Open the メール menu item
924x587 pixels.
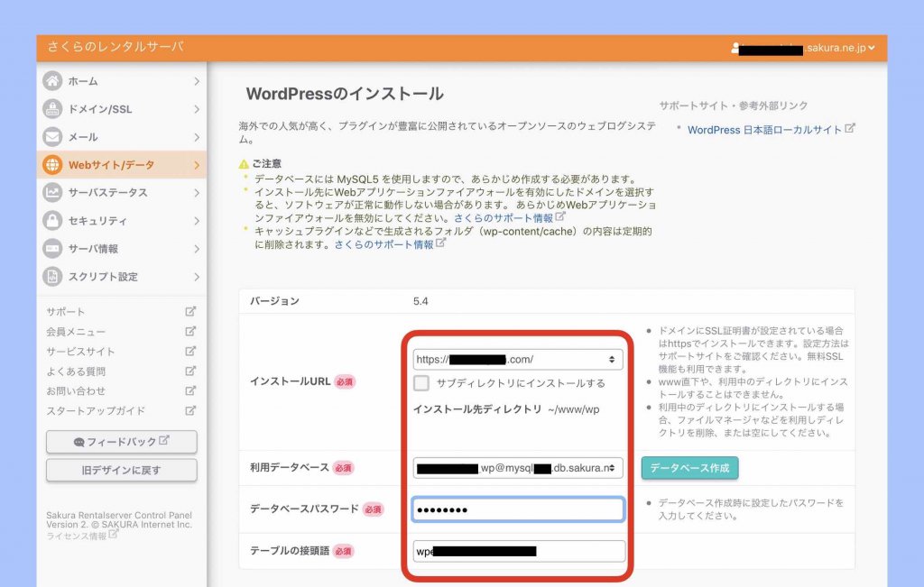[x=122, y=136]
